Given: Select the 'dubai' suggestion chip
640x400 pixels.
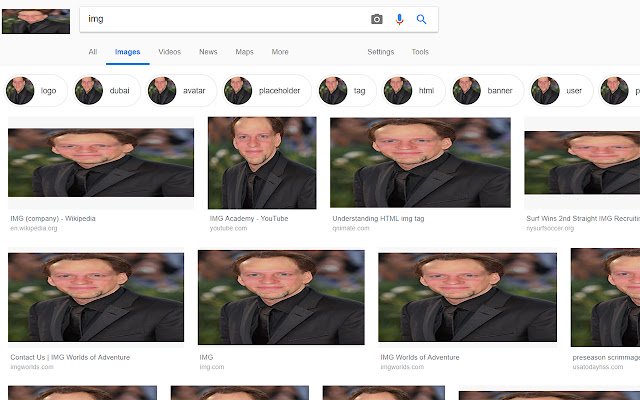Looking at the screenshot, I should [107, 91].
